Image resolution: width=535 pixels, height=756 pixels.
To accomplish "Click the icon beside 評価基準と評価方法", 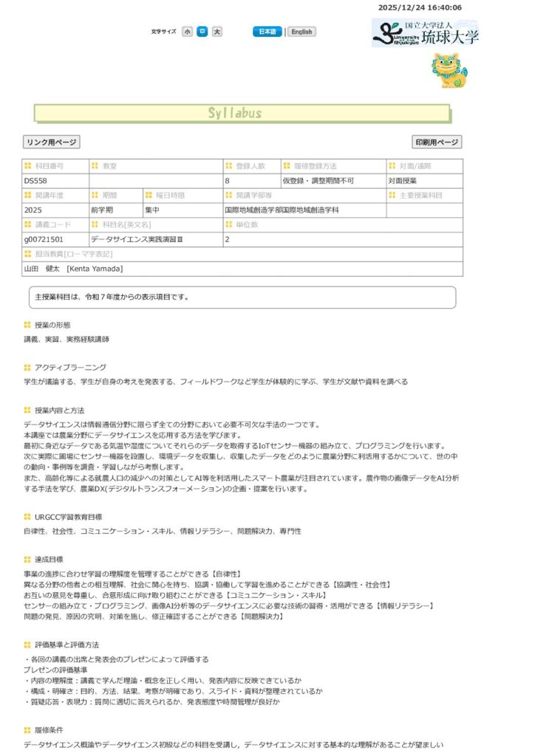I will click(x=27, y=645).
